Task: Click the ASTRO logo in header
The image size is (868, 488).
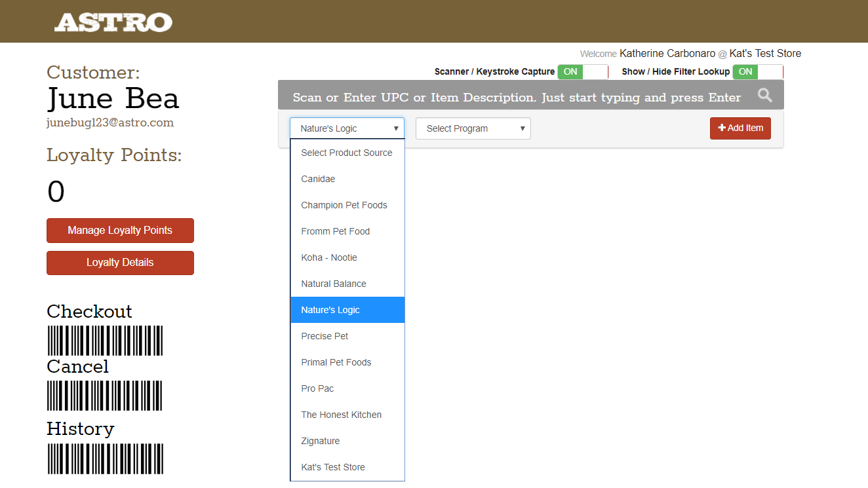Action: point(113,22)
